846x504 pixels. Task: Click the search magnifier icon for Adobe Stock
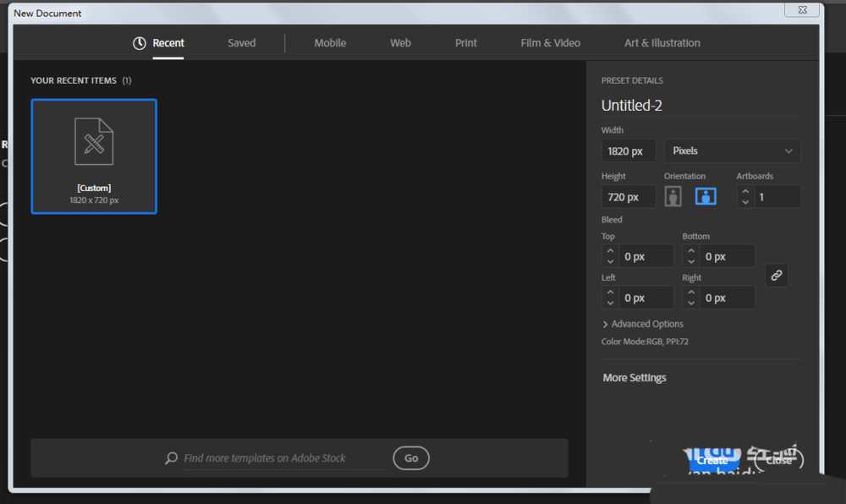(172, 458)
